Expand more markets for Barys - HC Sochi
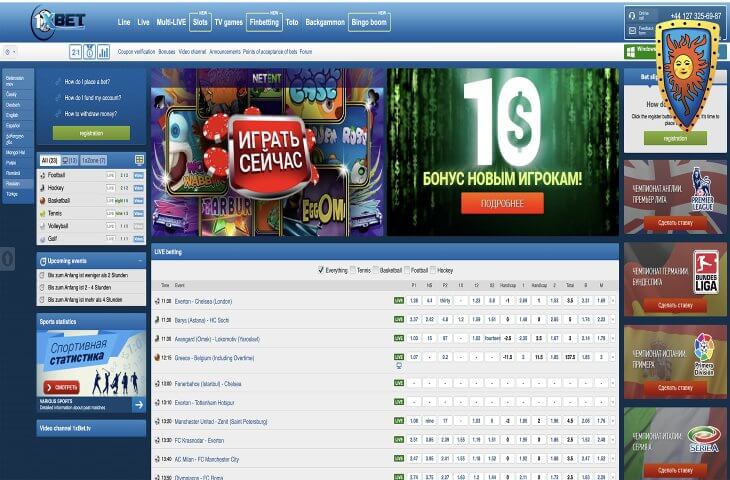This screenshot has height=480, width=730. pos(613,319)
